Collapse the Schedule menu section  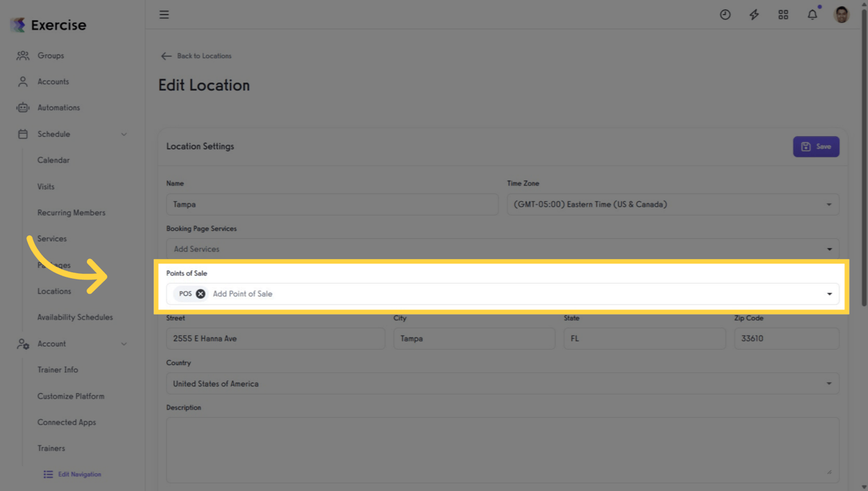coord(123,134)
